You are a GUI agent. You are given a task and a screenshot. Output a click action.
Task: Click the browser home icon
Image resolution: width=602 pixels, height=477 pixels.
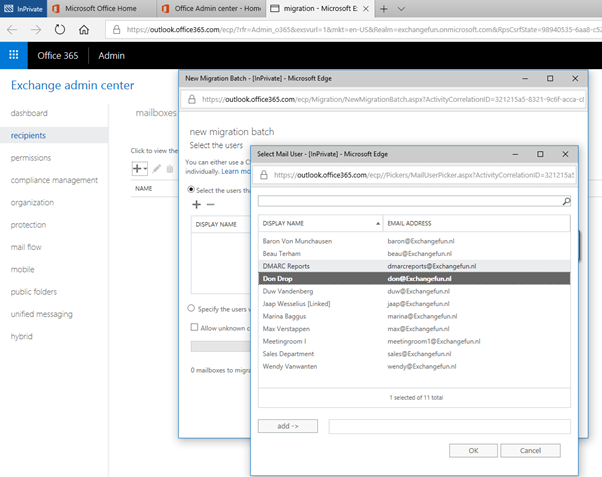pyautogui.click(x=84, y=30)
